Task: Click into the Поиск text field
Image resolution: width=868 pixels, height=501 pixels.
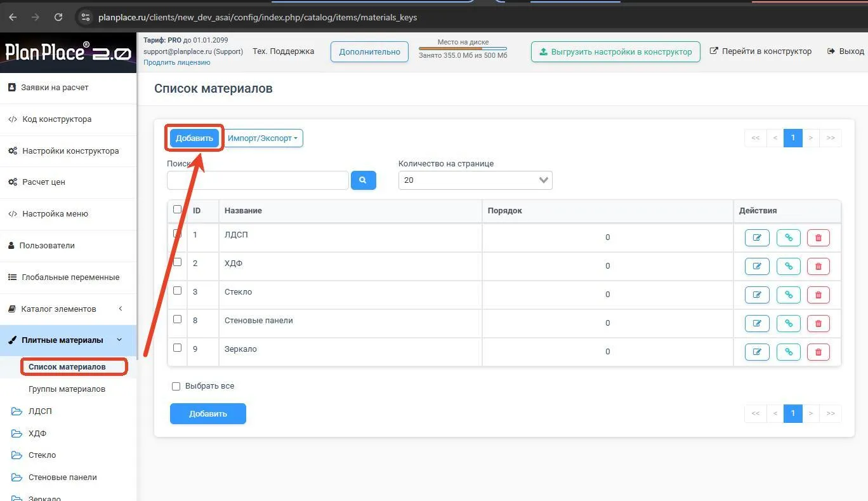Action: coord(258,180)
